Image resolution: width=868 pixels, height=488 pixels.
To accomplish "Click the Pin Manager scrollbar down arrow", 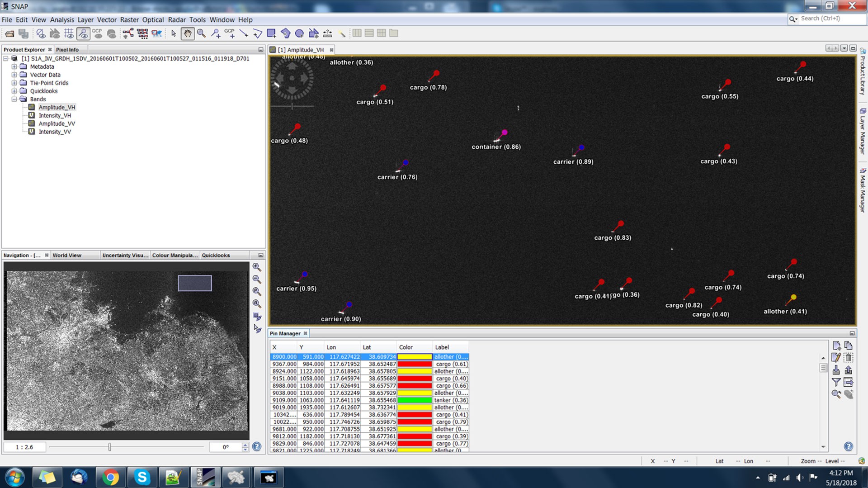I will pos(823,447).
